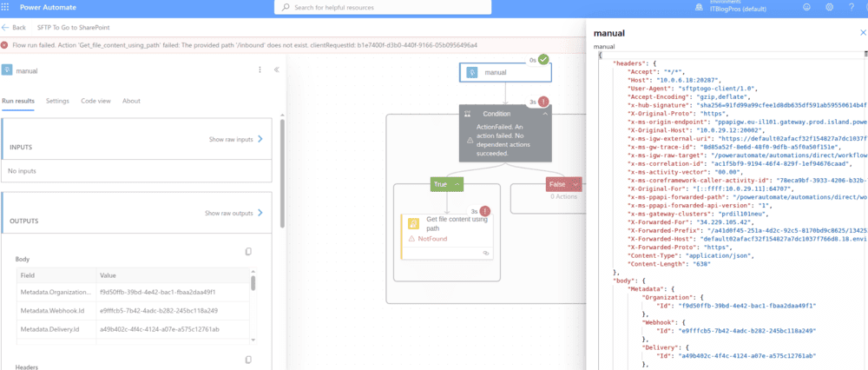Screen dimensions: 868x370
Task: Dismiss the flow run failed error icon
Action: point(4,45)
